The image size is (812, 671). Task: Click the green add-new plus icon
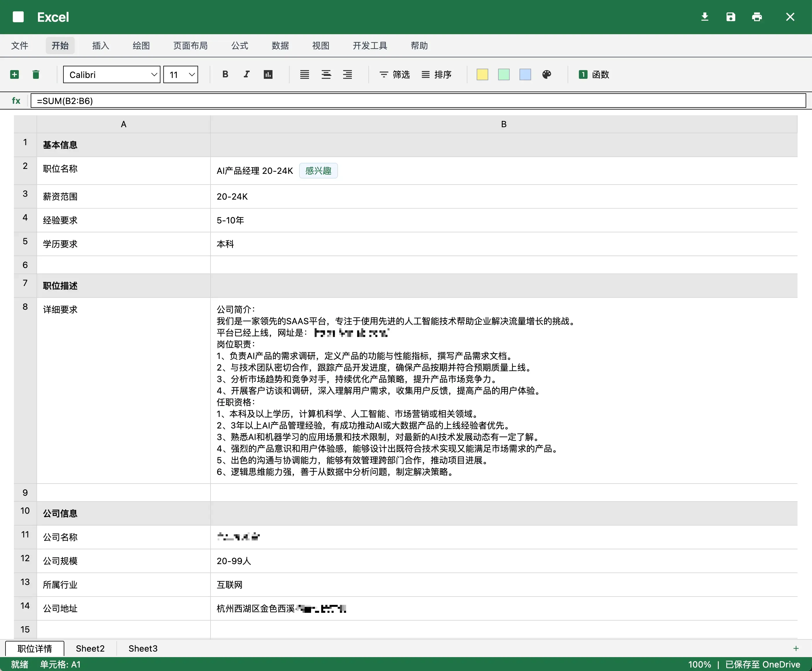[15, 74]
